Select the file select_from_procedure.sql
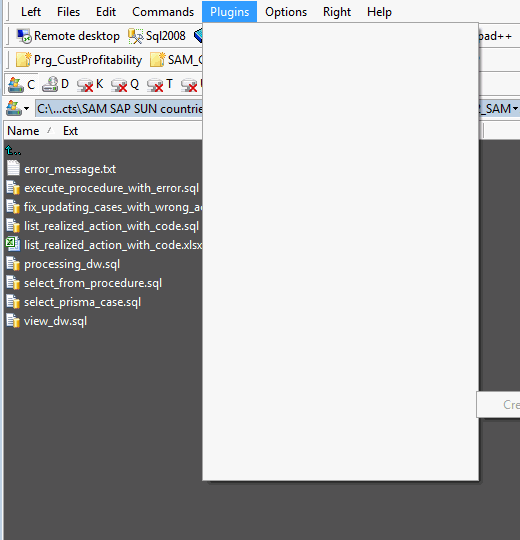This screenshot has width=520, height=540. pos(93,283)
